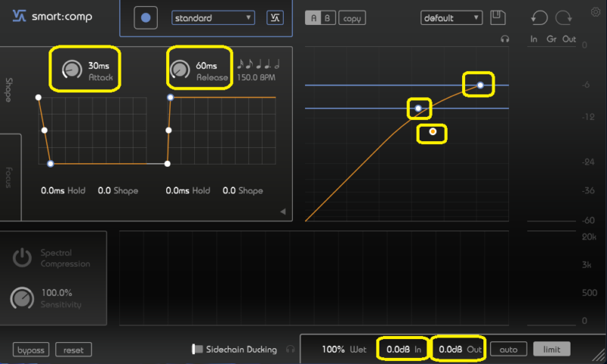Toggle Spectral Compression power icon
This screenshot has height=364, width=607.
22,258
